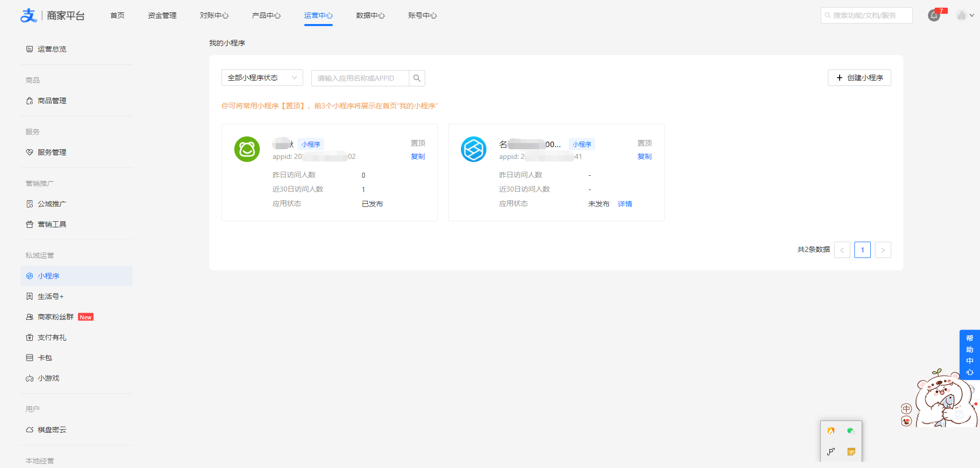The height and width of the screenshot is (468, 980).
Task: Click the plus icon in 创建小程序 button
Action: tap(840, 78)
